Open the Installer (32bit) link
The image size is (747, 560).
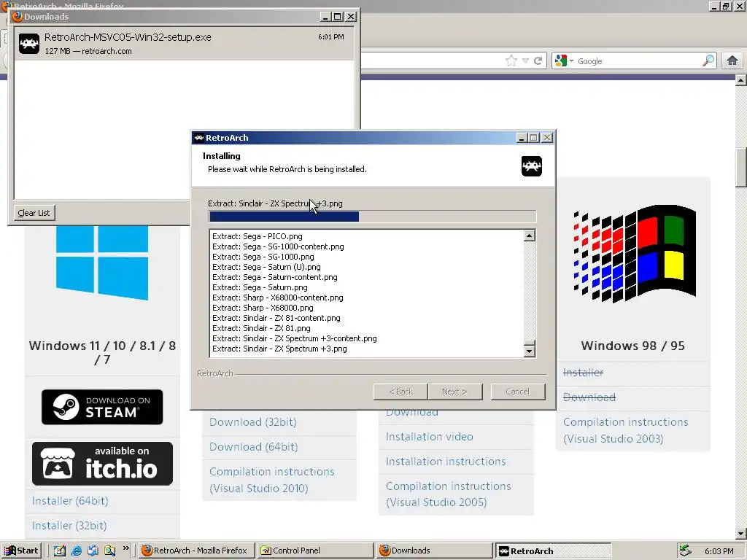pos(69,525)
